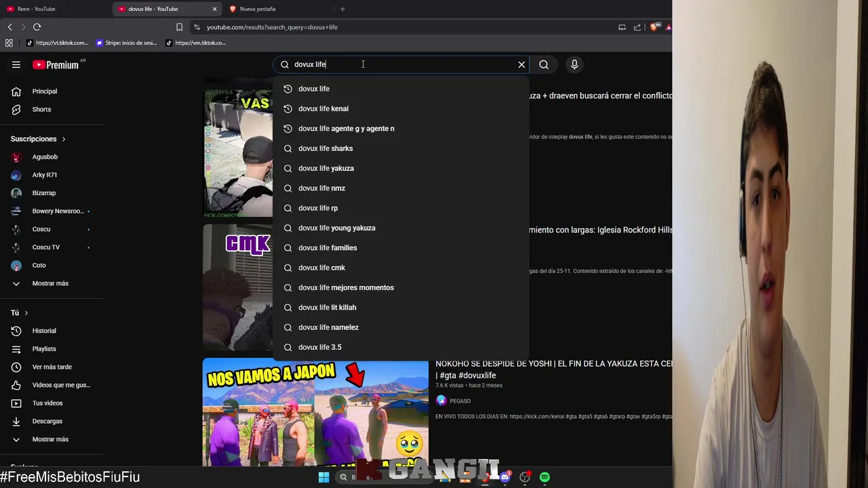
Task: Reload the page with the refresh icon
Action: 37,27
